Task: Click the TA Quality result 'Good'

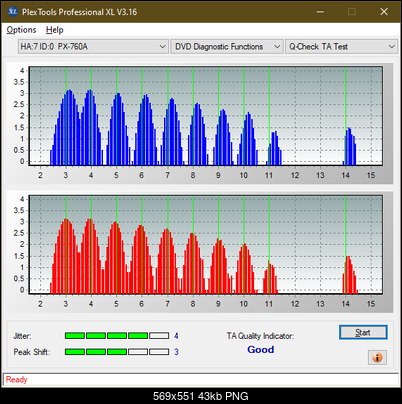Action: (x=261, y=350)
